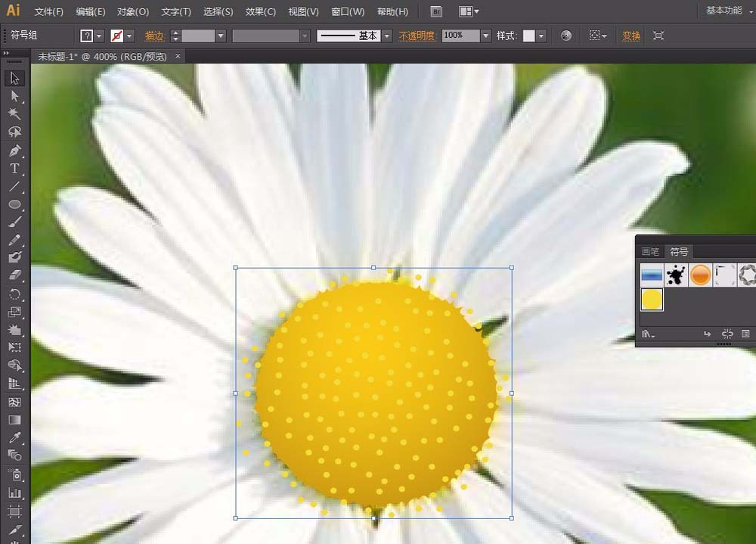Choose the Shape Builder tool

pyautogui.click(x=14, y=365)
